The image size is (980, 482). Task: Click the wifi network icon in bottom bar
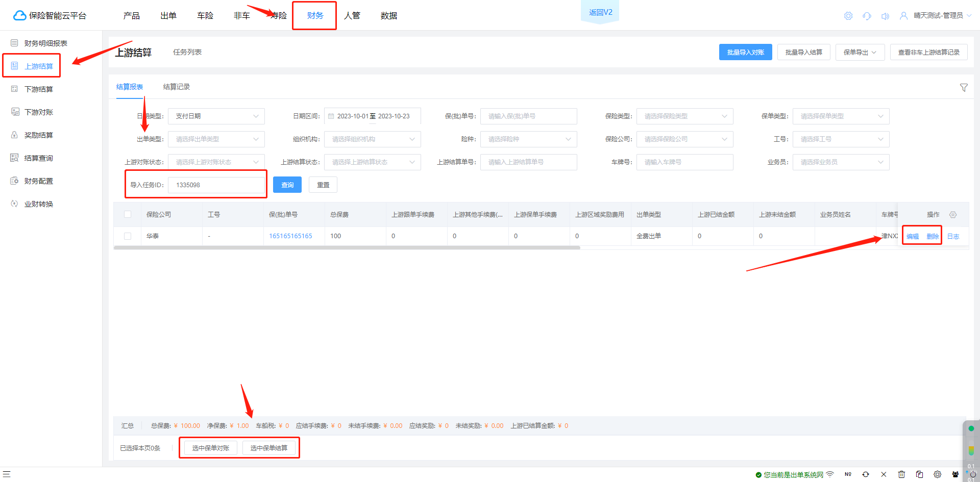tap(830, 474)
